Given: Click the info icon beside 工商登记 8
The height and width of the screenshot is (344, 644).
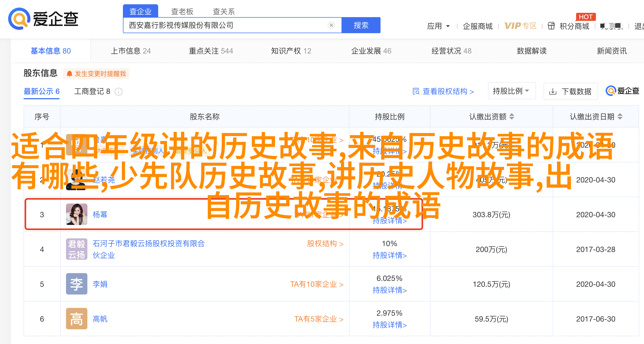Looking at the screenshot, I should pos(119,92).
